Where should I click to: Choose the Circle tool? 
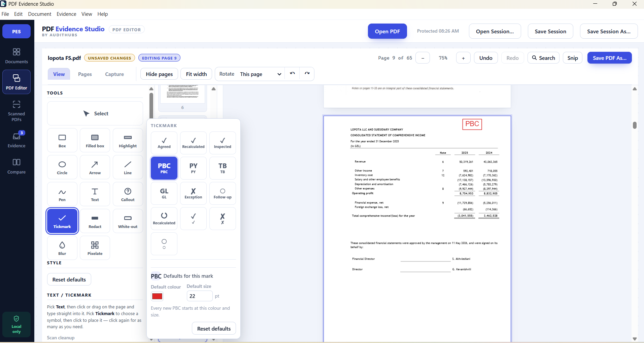pos(62,167)
